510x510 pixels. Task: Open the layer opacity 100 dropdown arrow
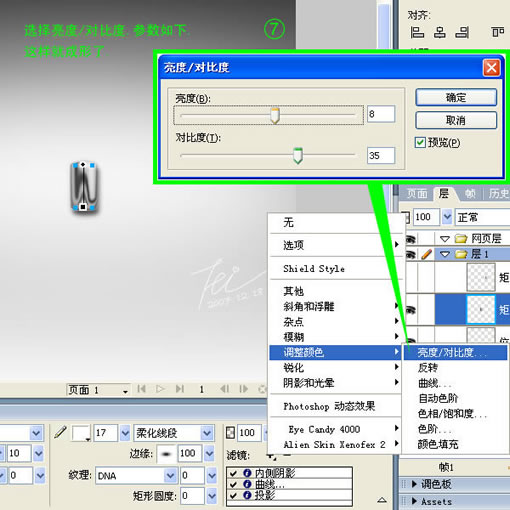coord(447,217)
